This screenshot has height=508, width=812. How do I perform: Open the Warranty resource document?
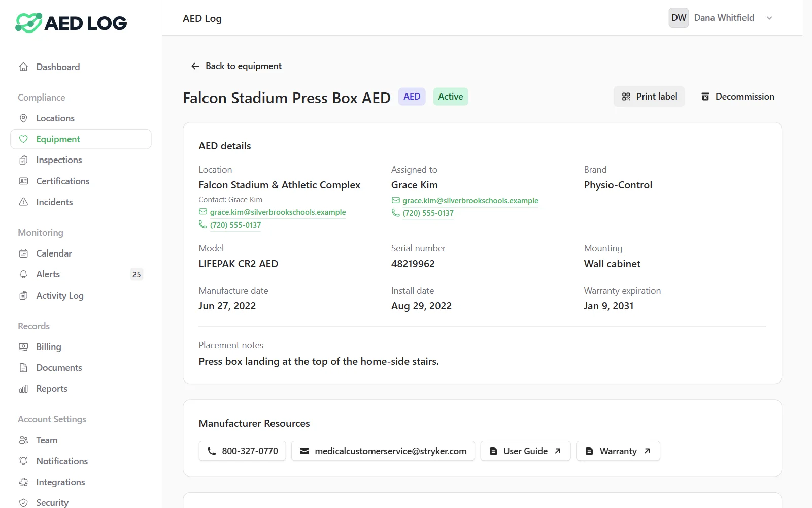[618, 451]
